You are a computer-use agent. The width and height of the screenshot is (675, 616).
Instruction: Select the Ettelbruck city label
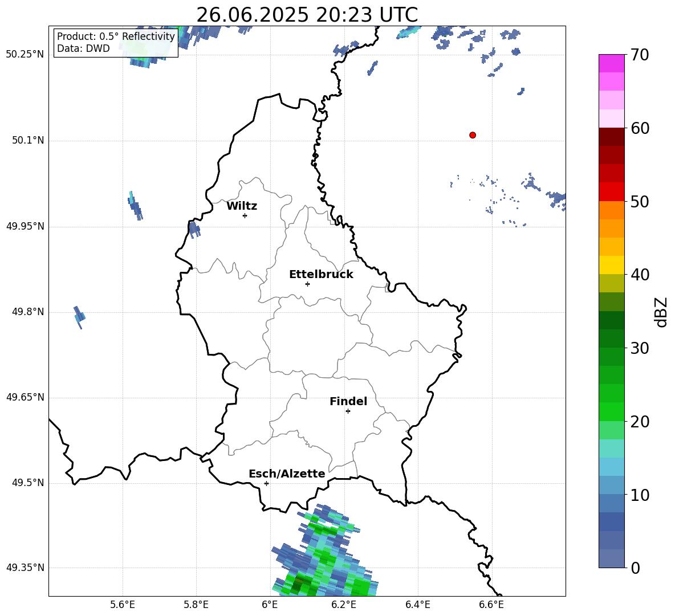coord(321,275)
